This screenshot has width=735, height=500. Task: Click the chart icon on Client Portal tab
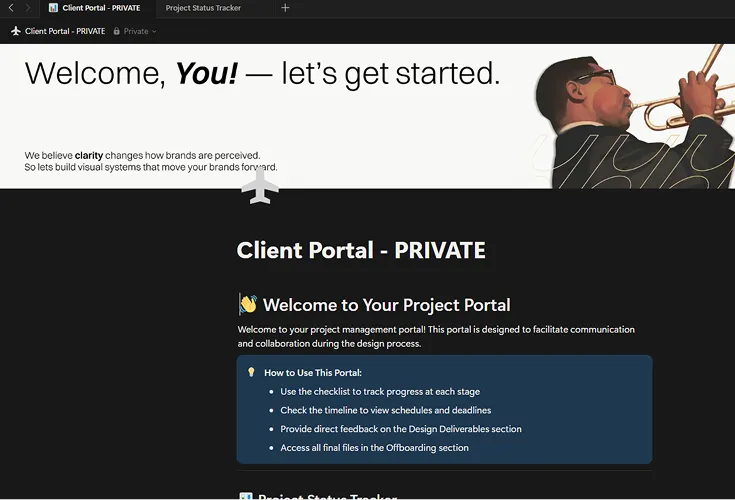(x=53, y=7)
